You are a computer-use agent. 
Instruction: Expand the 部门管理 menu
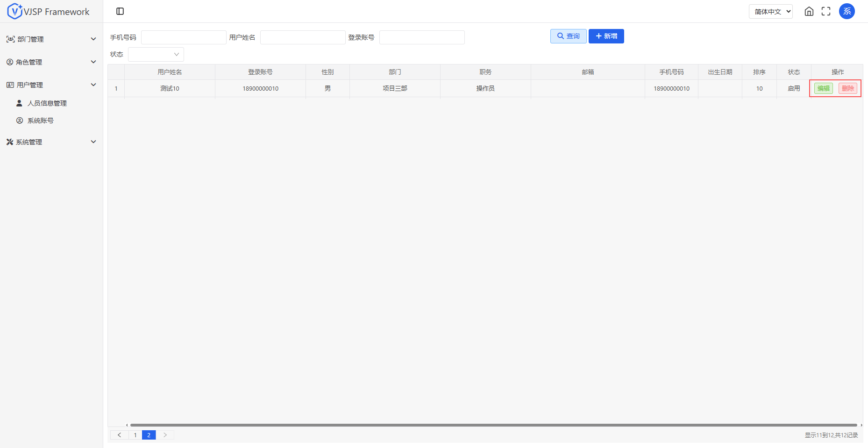point(51,39)
